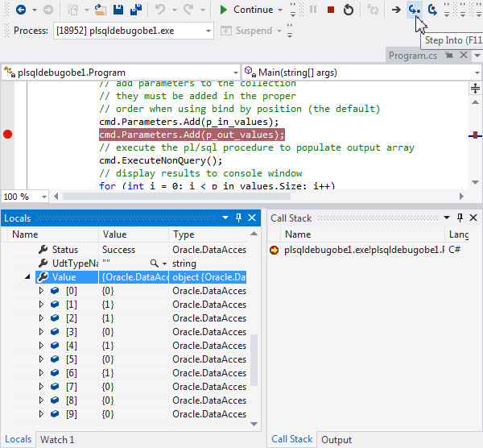The image size is (483, 448).
Task: Stop debugging with red square icon
Action: pos(331,10)
